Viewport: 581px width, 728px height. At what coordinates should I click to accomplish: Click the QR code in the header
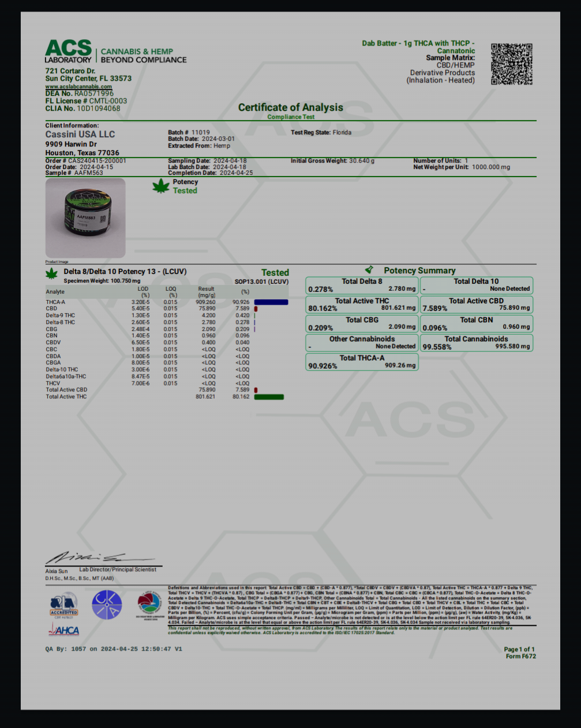(x=511, y=64)
